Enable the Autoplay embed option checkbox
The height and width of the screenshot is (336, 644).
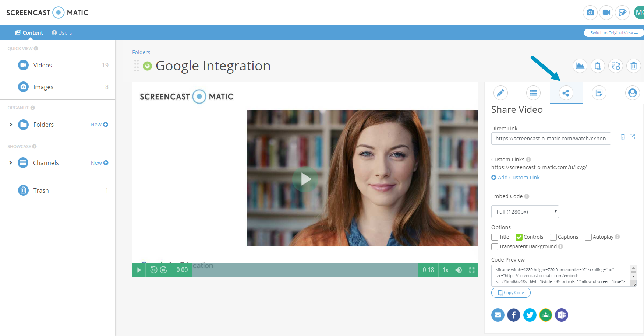pos(588,237)
